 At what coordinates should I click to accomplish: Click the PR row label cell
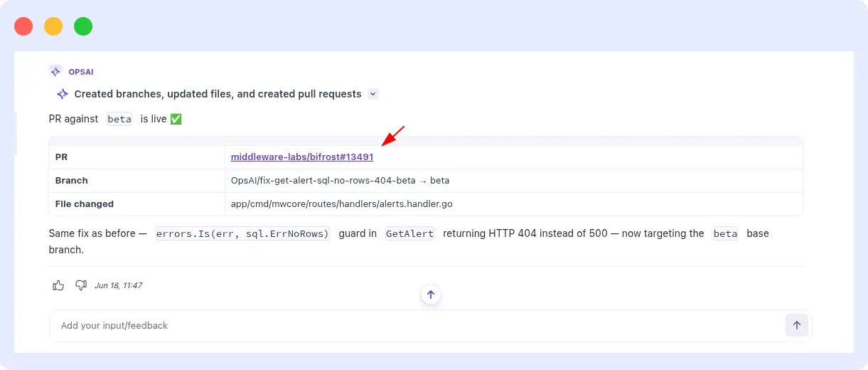click(x=136, y=157)
